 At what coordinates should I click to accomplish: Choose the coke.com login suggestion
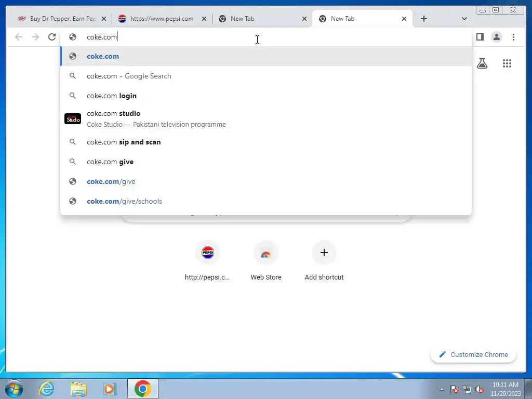265,96
